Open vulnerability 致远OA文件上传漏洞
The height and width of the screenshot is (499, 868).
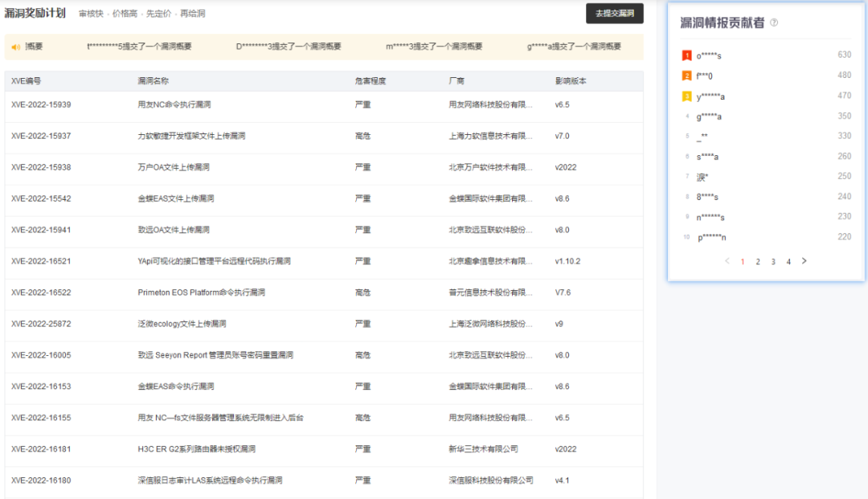point(174,230)
